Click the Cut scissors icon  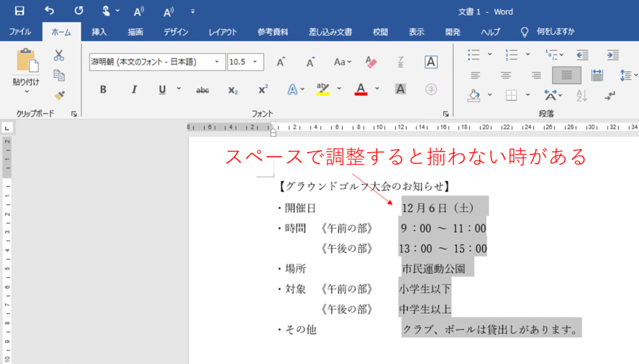point(59,55)
